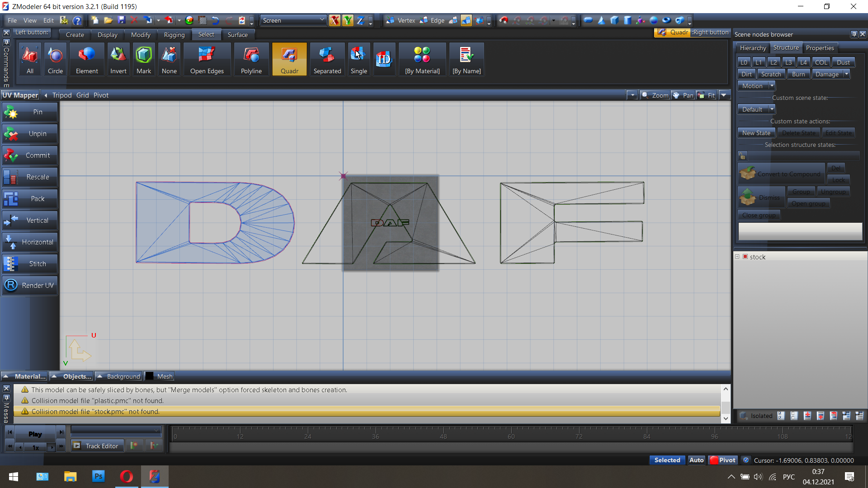
Task: Click the help question mark icon
Action: (77, 20)
